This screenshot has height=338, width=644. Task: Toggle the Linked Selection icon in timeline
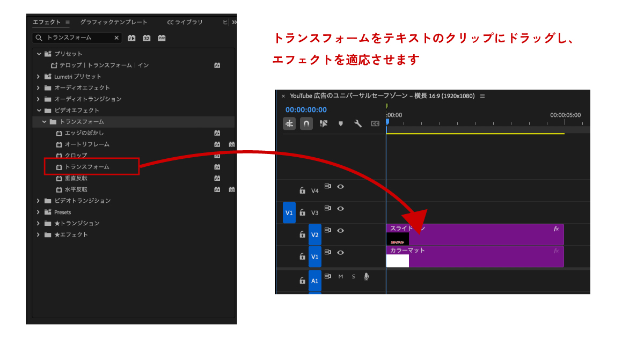pyautogui.click(x=323, y=123)
